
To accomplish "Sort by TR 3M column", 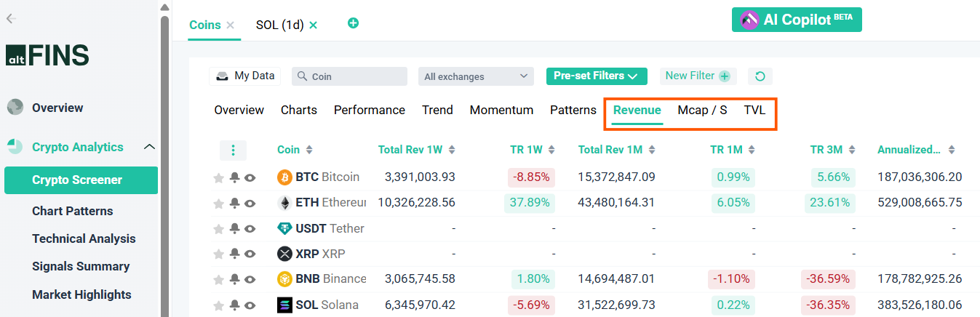I will (834, 150).
